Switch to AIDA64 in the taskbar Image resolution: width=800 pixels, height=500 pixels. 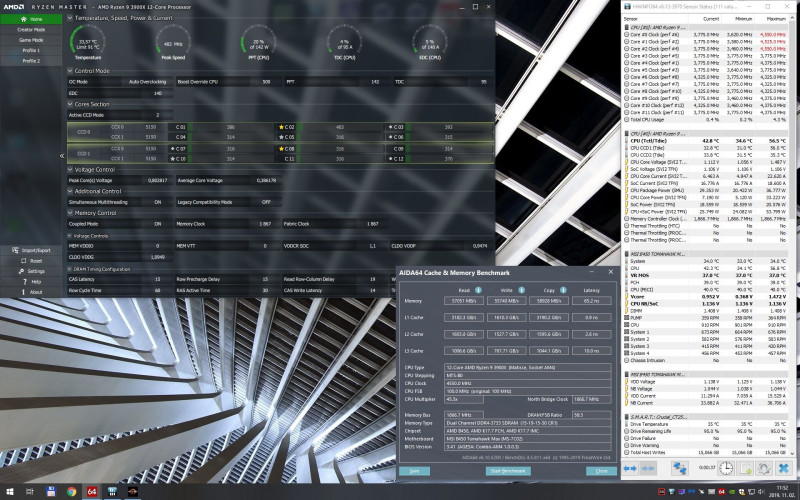tap(92, 492)
